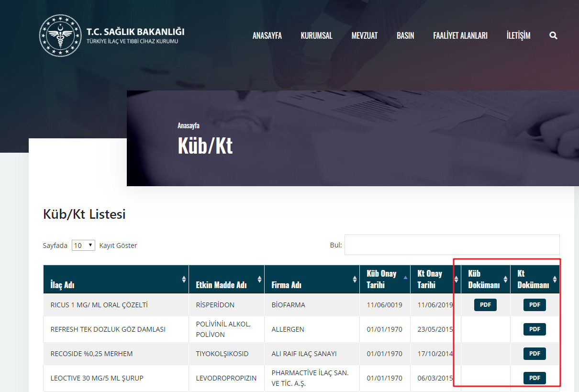Click the search magnifier icon in navbar
The width and height of the screenshot is (579, 392).
coord(553,35)
